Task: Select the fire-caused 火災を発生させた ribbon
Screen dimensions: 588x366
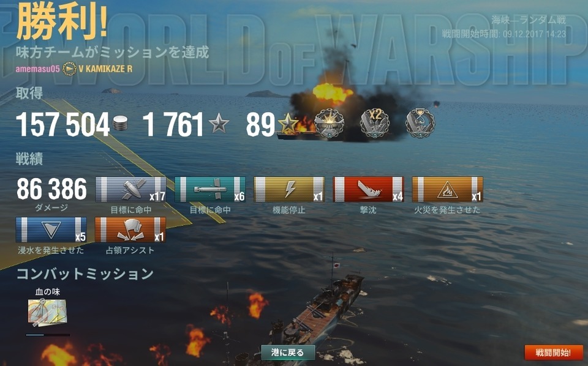Action: coord(447,190)
